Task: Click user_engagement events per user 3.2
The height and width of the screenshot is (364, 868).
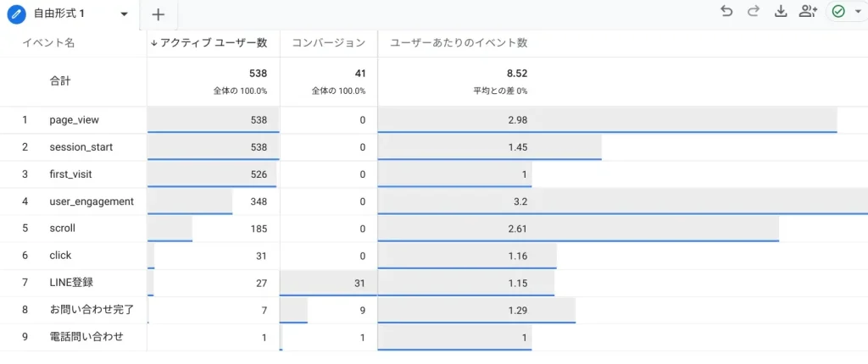Action: 520,201
